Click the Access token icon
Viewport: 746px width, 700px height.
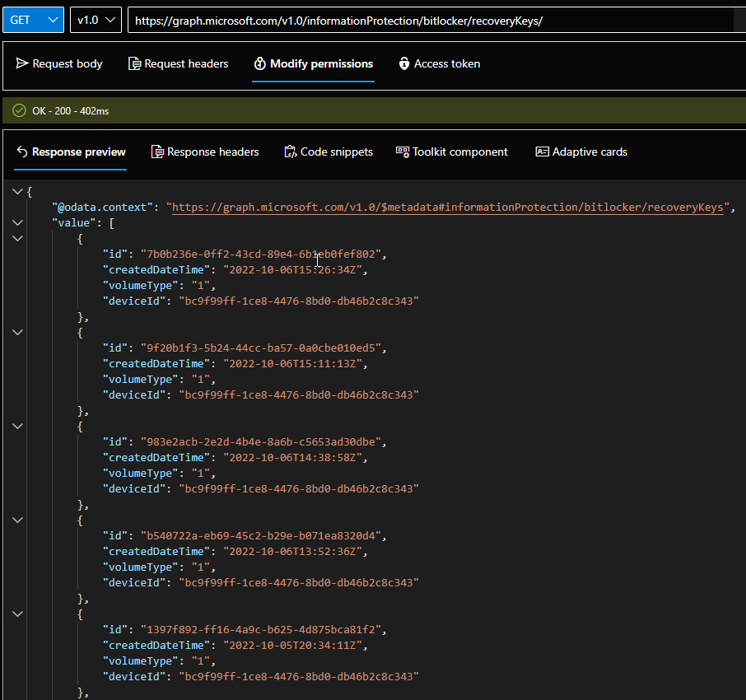pos(403,63)
